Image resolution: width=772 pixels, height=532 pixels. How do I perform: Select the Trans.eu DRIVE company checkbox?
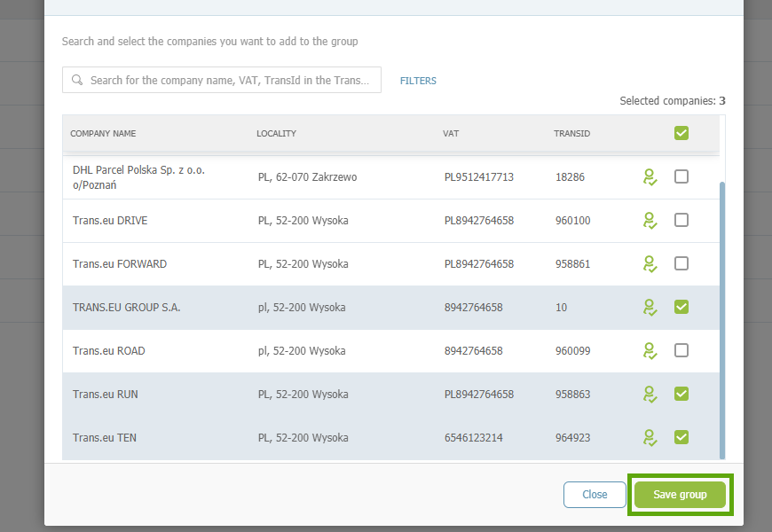click(681, 220)
